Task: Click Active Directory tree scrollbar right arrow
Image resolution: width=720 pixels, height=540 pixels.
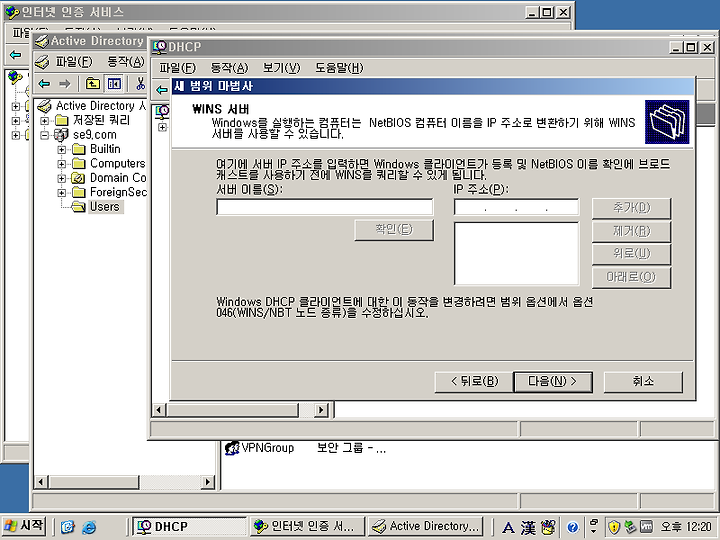Action: (x=208, y=482)
